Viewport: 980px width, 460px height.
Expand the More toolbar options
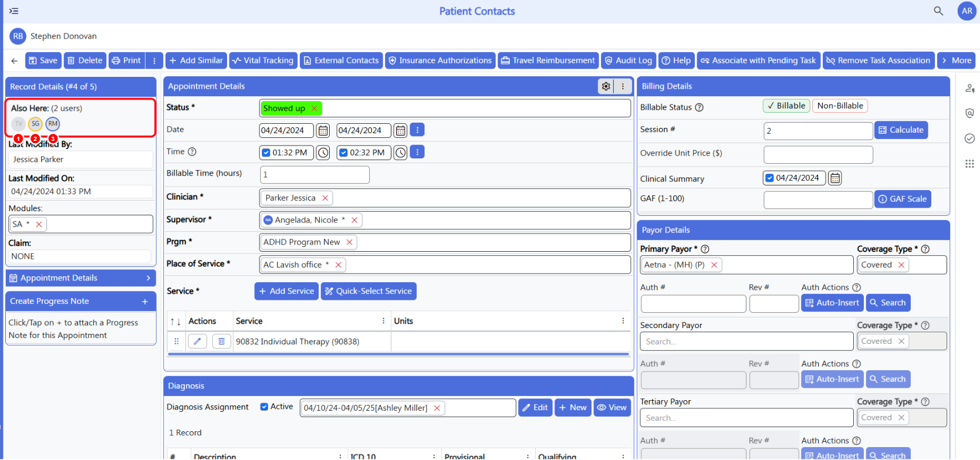956,60
